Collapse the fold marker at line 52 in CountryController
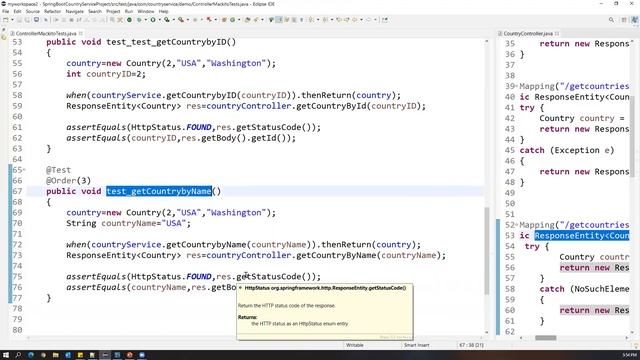This screenshot has width=640, height=360. click(516, 225)
